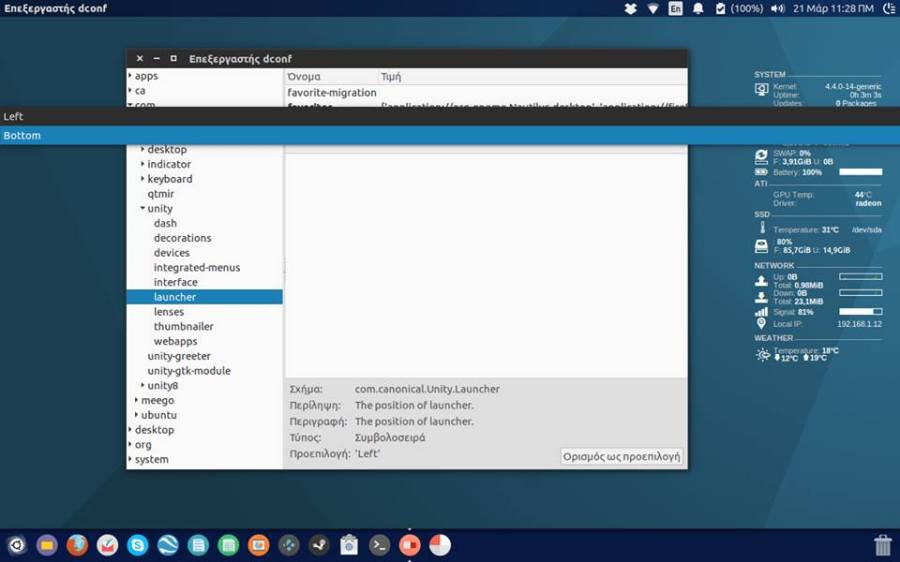Select the qtmir entry
The height and width of the screenshot is (562, 900).
click(161, 194)
